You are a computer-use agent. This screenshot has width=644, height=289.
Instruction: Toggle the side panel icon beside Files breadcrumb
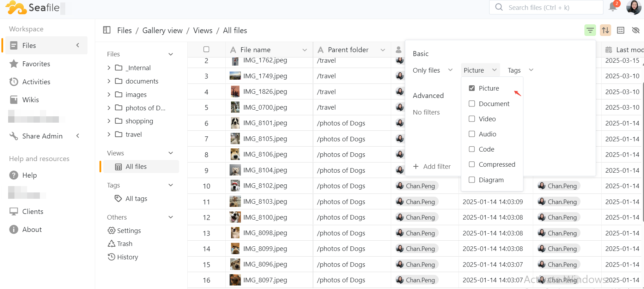107,30
